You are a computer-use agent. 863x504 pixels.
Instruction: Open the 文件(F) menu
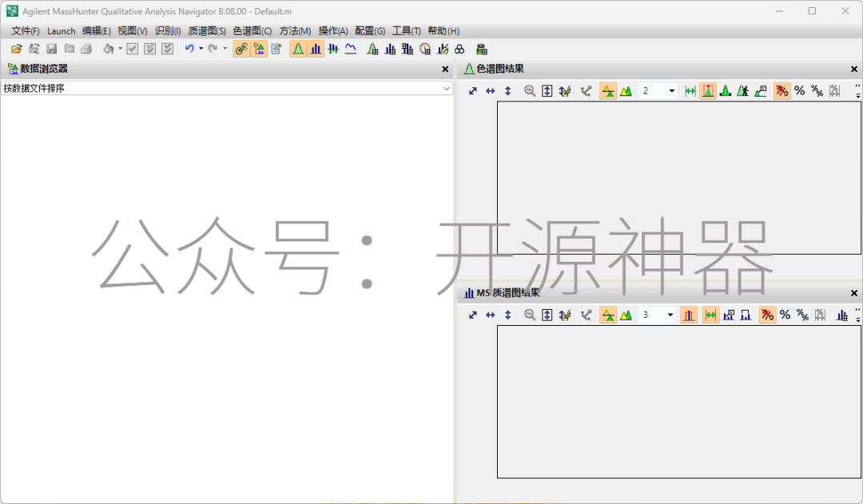(26, 31)
